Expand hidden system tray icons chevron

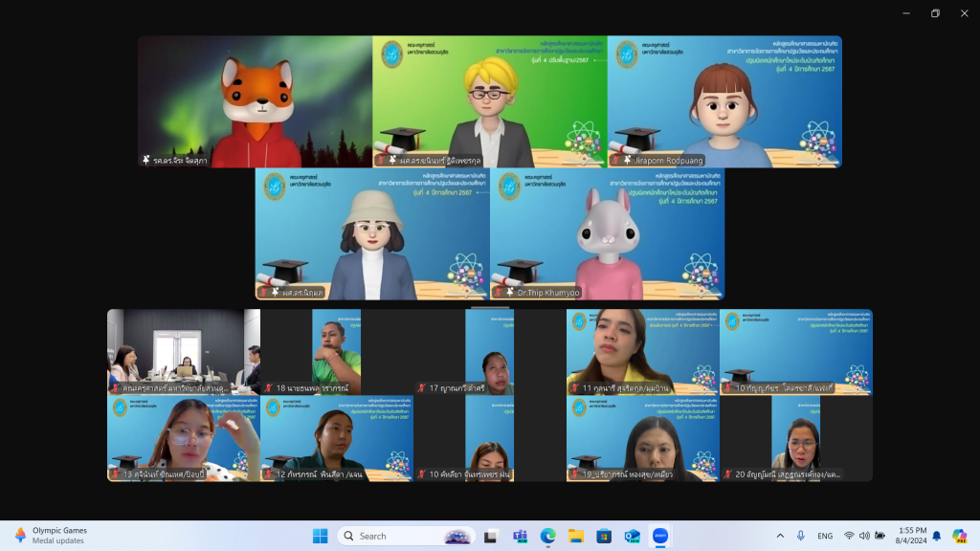point(780,536)
